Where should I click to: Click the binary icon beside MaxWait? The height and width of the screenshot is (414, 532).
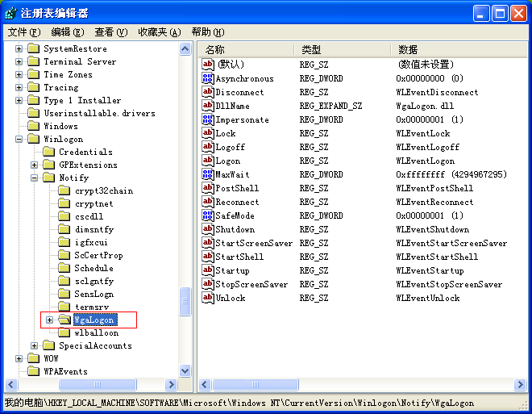tap(208, 174)
